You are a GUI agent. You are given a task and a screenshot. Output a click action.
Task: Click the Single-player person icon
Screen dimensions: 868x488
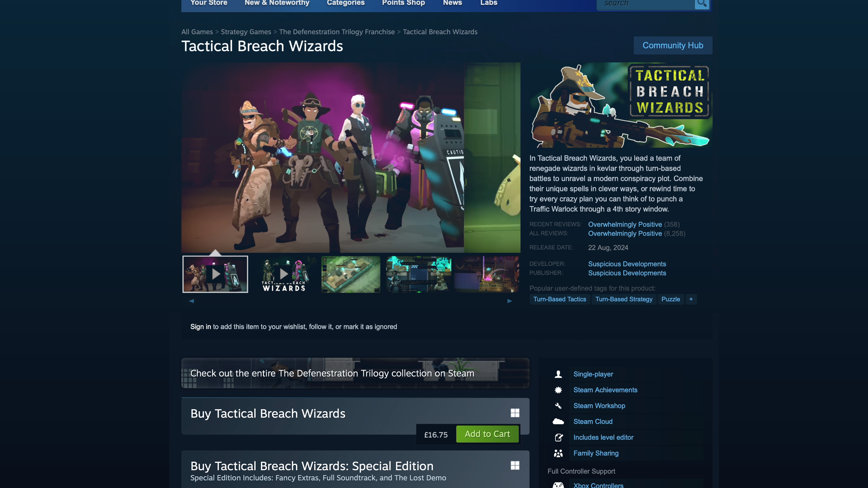pyautogui.click(x=558, y=374)
